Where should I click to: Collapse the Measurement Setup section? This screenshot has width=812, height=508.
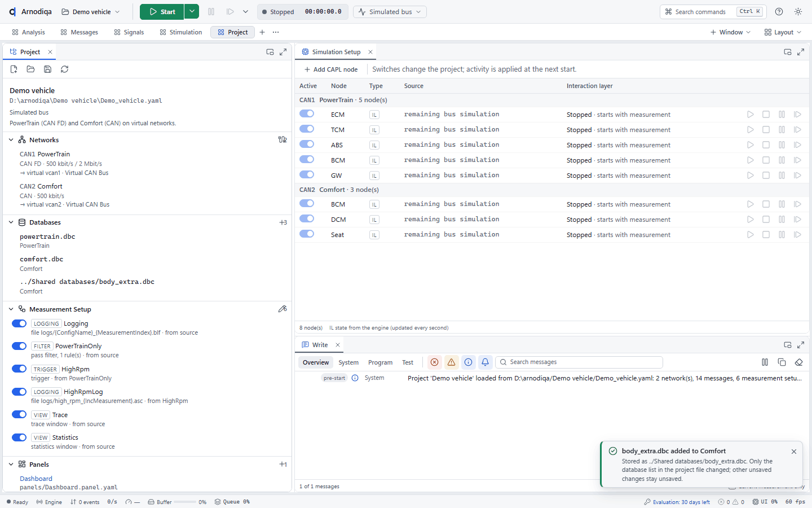(x=11, y=309)
